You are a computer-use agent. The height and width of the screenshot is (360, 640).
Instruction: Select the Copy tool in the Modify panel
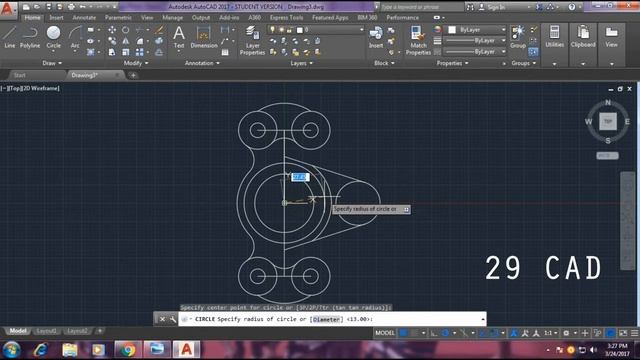112,41
